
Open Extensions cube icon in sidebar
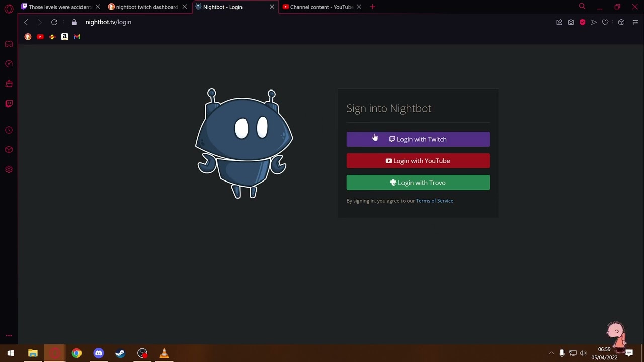(x=9, y=150)
